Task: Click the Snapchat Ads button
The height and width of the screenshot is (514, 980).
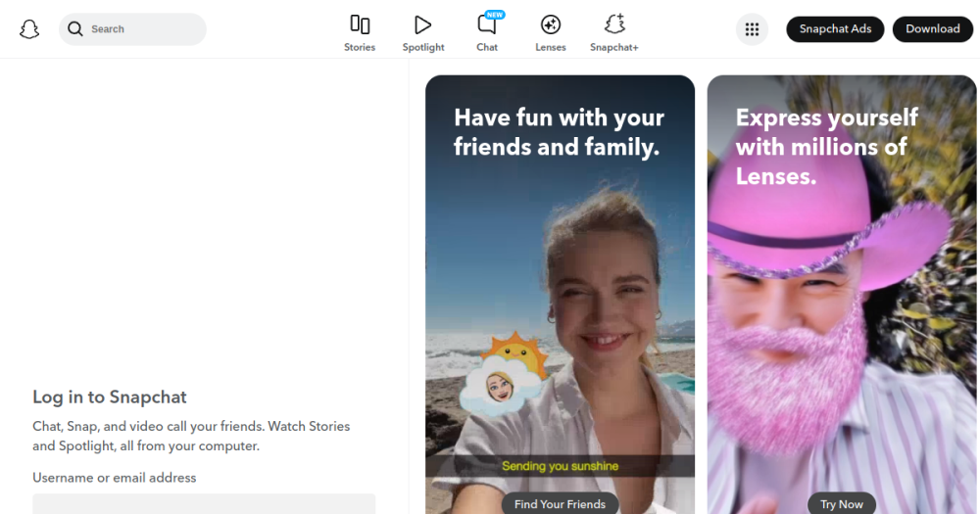Action: coord(835,29)
